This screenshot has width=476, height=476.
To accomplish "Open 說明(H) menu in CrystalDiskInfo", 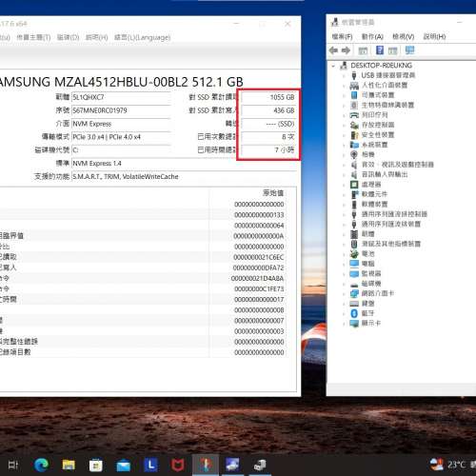I will (x=96, y=37).
